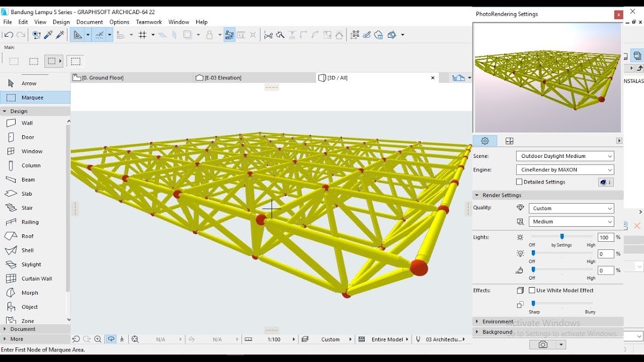Screen dimensions: 644x362
Task: Pick the Door tool
Action: click(28, 137)
